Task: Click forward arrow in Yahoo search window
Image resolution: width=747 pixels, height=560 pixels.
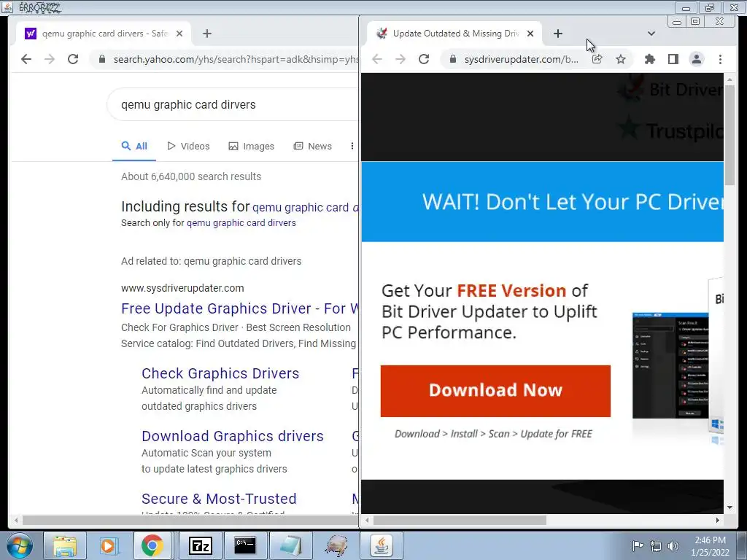Action: click(50, 59)
